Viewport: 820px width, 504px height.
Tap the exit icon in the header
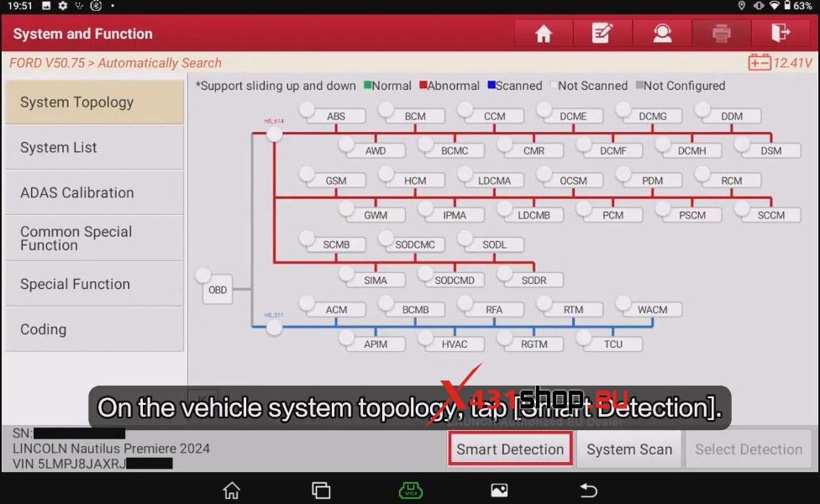tap(781, 34)
